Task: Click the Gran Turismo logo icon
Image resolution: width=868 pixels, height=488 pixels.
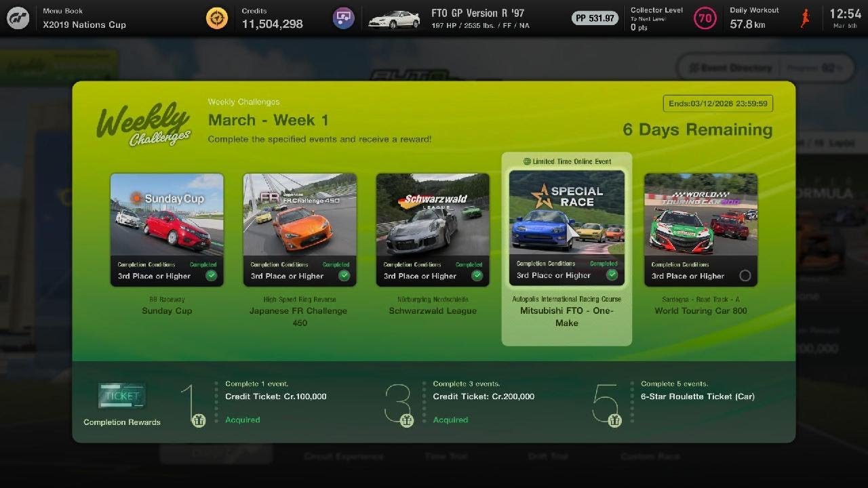Action: coord(18,18)
